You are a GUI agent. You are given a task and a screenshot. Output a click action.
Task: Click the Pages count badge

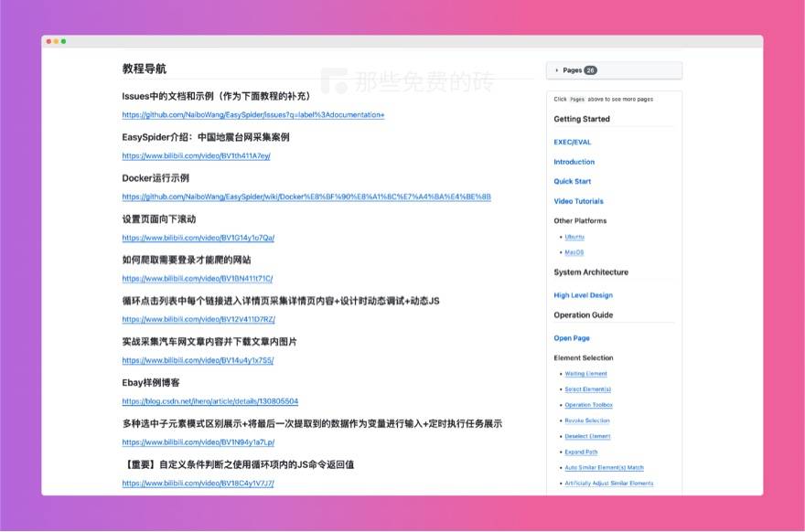coord(590,70)
